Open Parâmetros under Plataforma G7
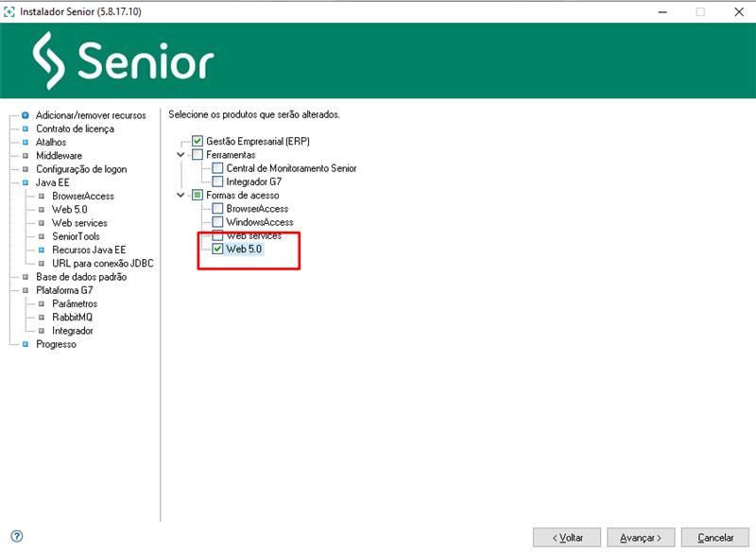The image size is (756, 552). (75, 303)
